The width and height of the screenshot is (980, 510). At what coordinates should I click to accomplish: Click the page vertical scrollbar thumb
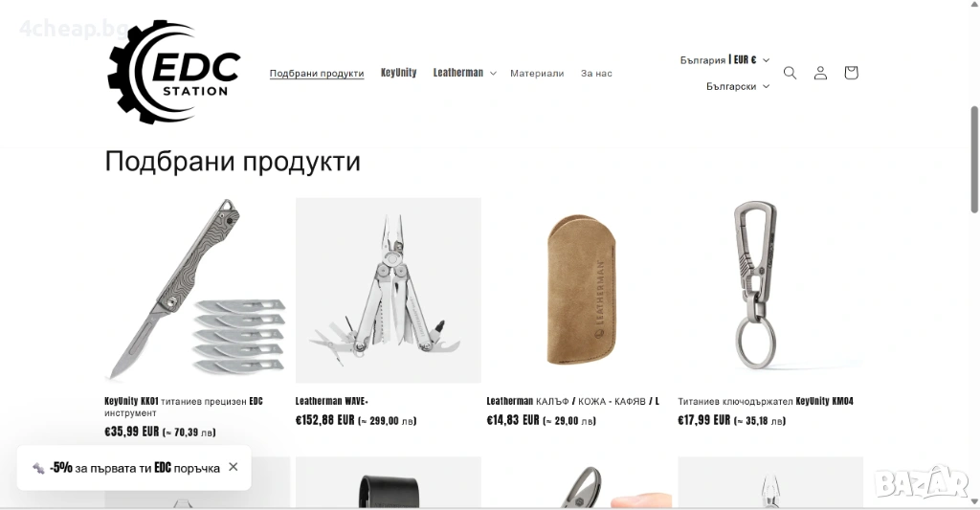(973, 160)
